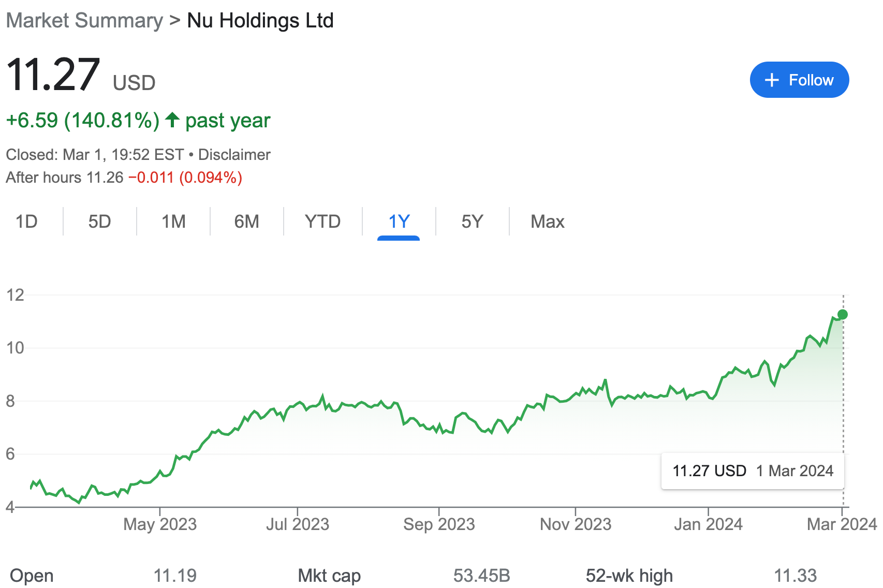
Task: Click the 52-wk high statistic
Action: (x=629, y=575)
